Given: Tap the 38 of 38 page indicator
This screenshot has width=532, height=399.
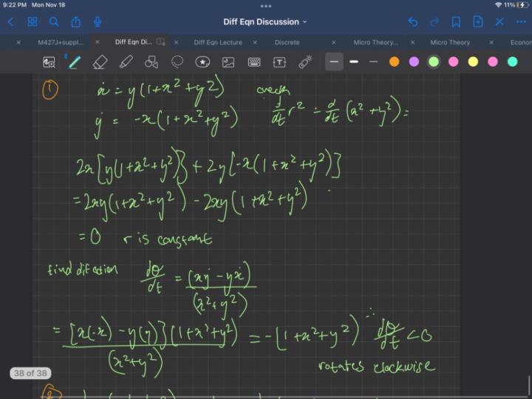Looking at the screenshot, I should tap(30, 373).
